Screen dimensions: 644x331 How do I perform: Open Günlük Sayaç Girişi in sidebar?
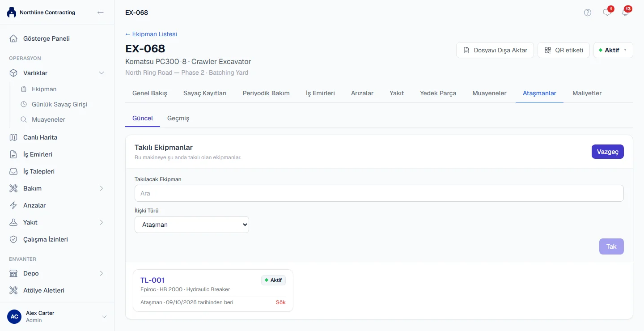[x=59, y=104]
